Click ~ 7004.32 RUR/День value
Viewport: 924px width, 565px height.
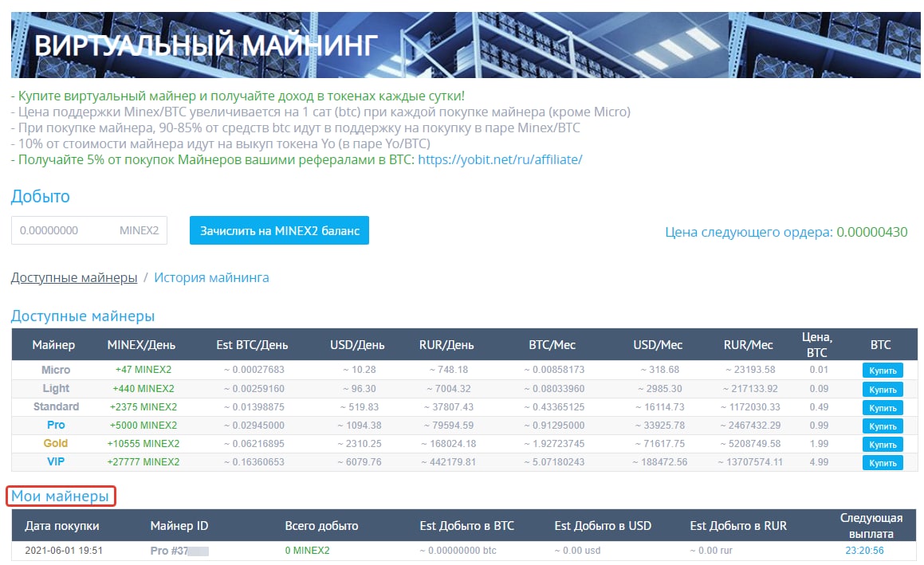(449, 389)
